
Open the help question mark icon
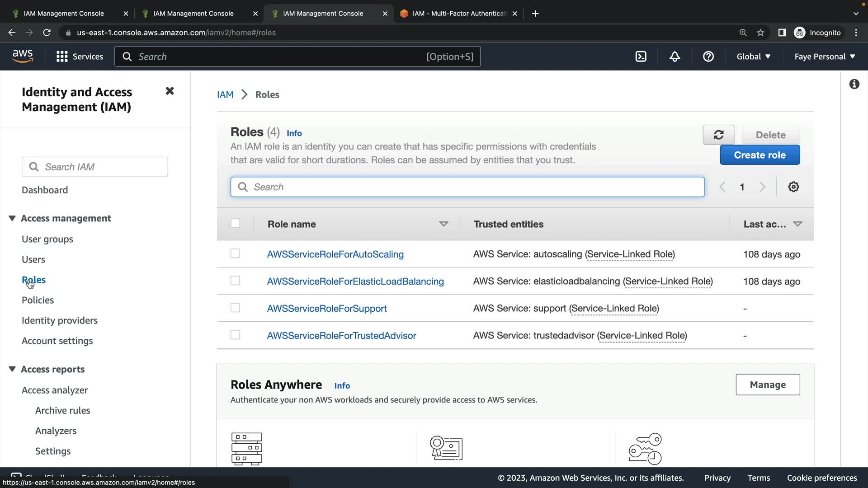pos(708,56)
